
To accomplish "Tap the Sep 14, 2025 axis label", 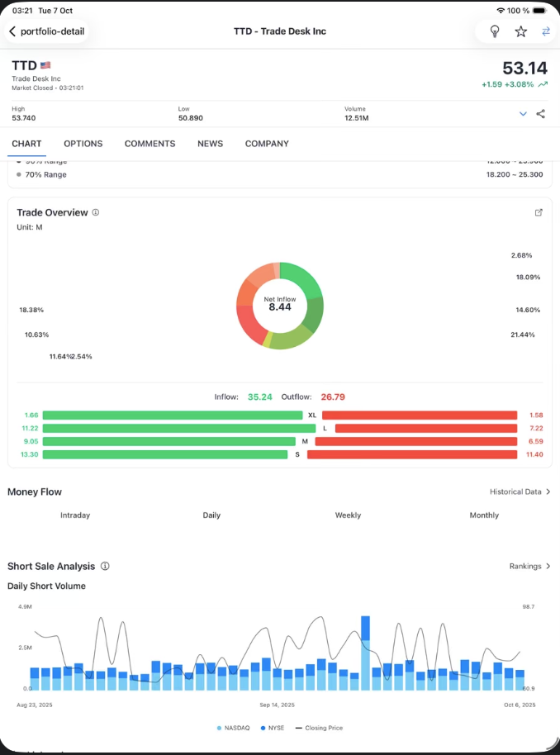I will point(277,705).
